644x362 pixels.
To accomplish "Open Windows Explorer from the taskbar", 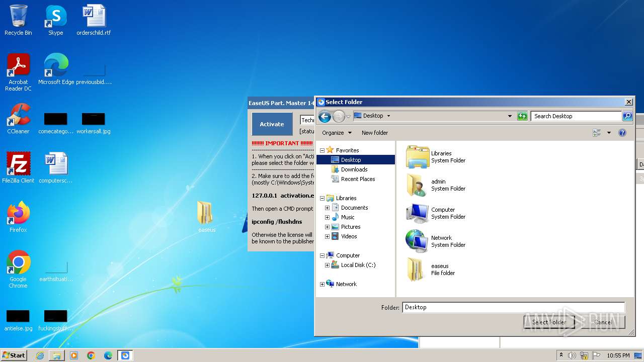I will coord(57,355).
